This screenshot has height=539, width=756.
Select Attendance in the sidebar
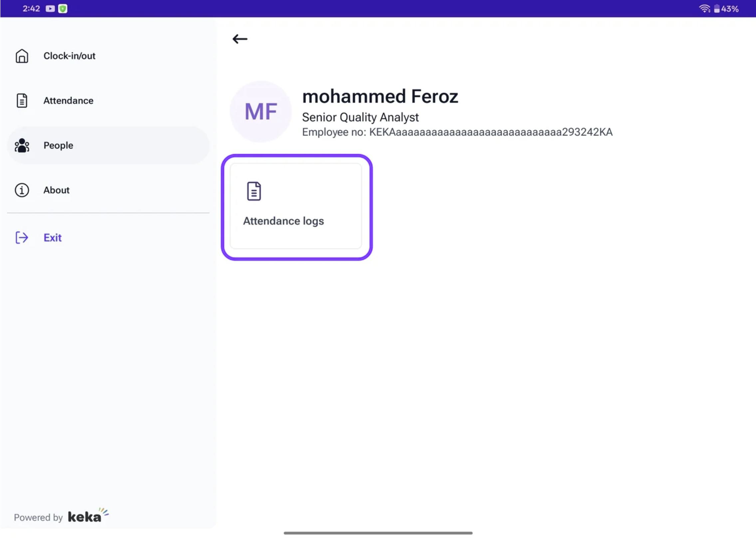[x=68, y=101]
